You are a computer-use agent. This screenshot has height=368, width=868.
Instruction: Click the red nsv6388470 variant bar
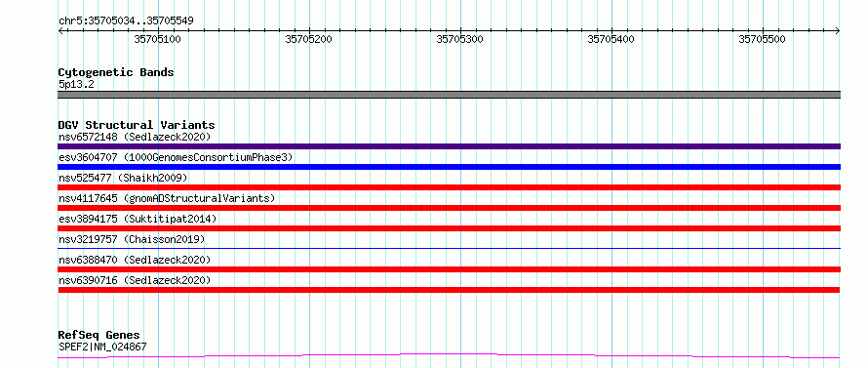[449, 269]
